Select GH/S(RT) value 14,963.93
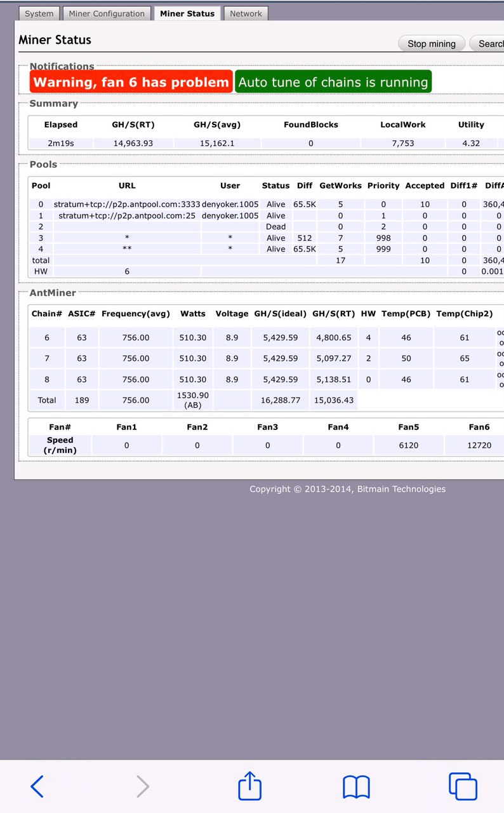The image size is (504, 813). 133,144
